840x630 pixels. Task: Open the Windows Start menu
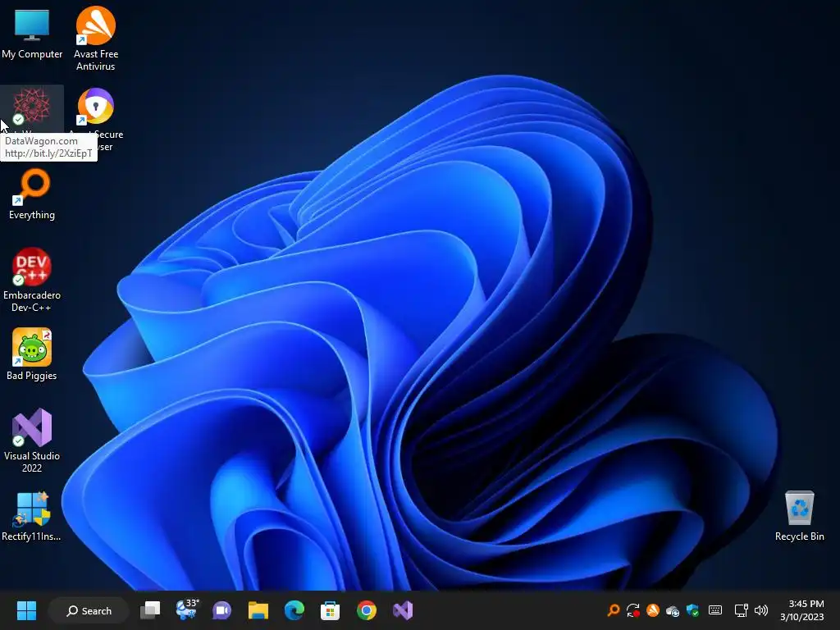tap(26, 610)
